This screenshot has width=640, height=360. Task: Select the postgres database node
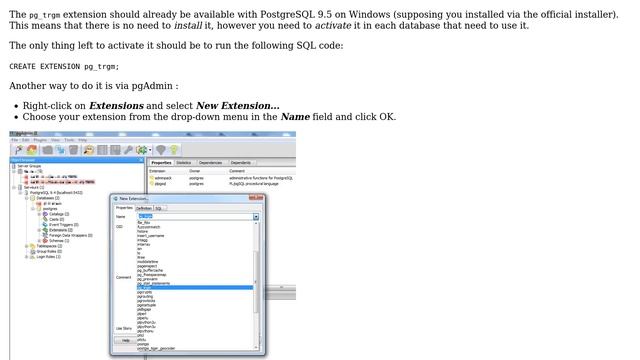click(50, 209)
